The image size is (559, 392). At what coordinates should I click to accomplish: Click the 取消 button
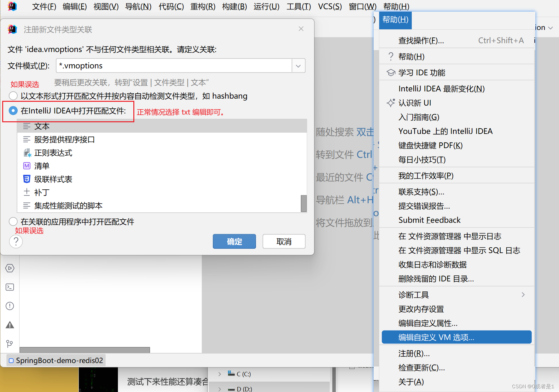[283, 241]
